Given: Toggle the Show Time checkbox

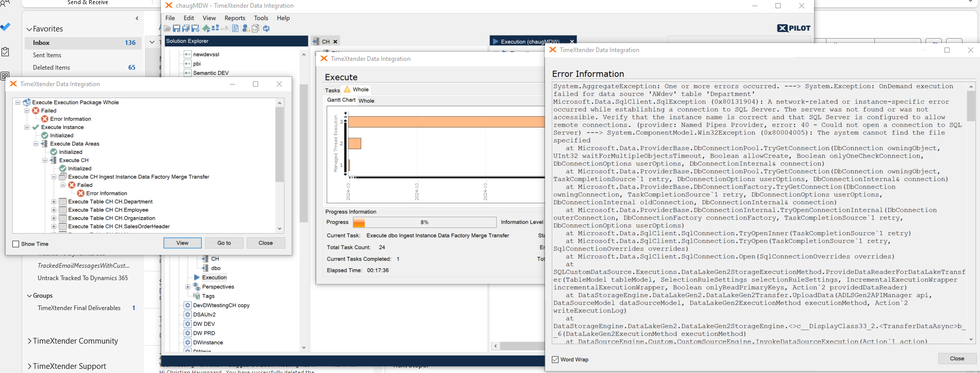Looking at the screenshot, I should 15,244.
